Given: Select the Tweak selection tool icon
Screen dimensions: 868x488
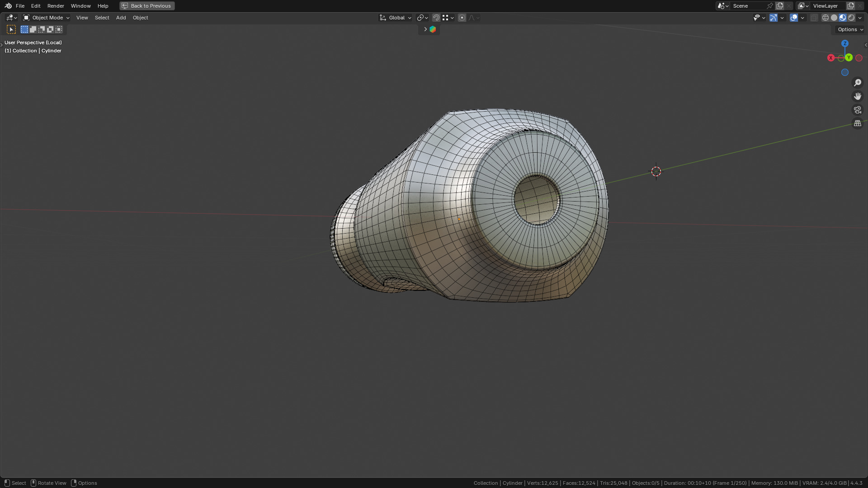Looking at the screenshot, I should coord(11,29).
